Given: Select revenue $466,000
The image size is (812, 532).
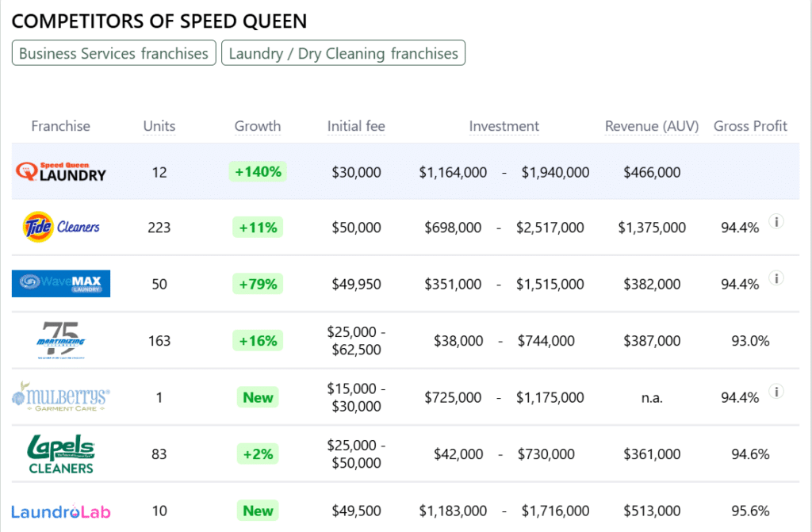Looking at the screenshot, I should [652, 172].
